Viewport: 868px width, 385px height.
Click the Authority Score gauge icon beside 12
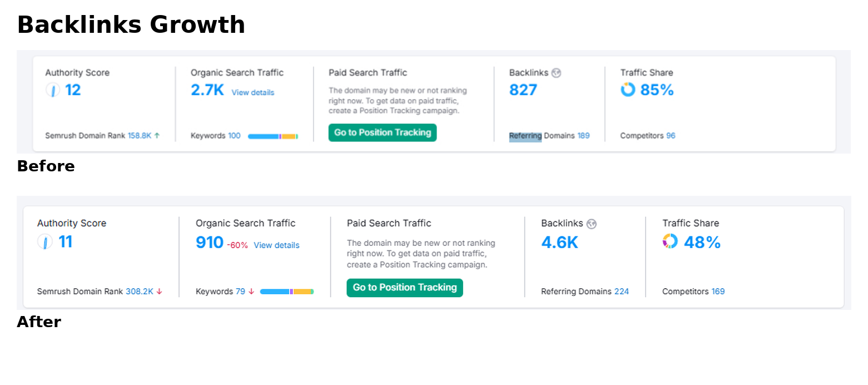53,90
